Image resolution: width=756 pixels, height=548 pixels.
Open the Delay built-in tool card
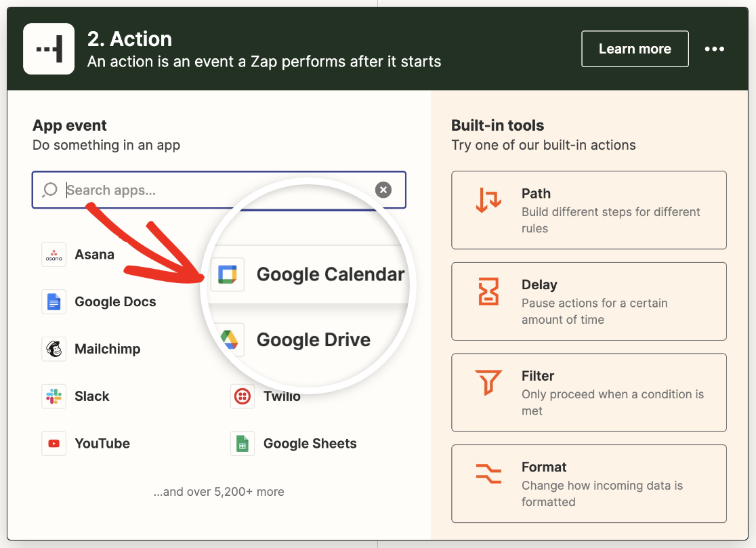pyautogui.click(x=589, y=301)
